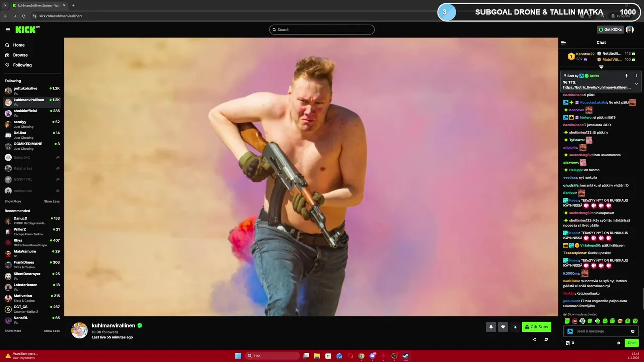
Task: Share the stream via share icon
Action: [534, 340]
